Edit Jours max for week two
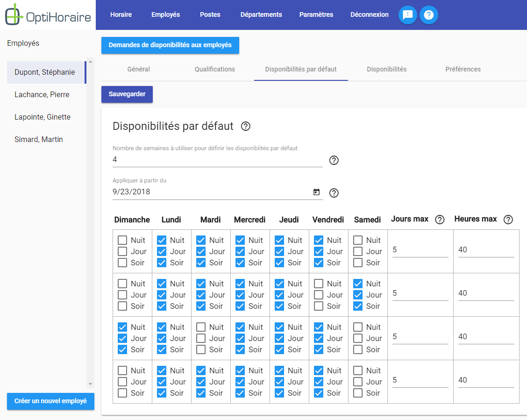Image resolution: width=527 pixels, height=420 pixels. (x=420, y=293)
